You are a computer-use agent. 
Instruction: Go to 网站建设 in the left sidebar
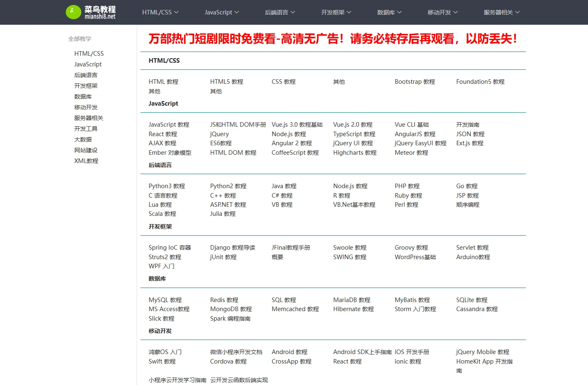(x=86, y=150)
